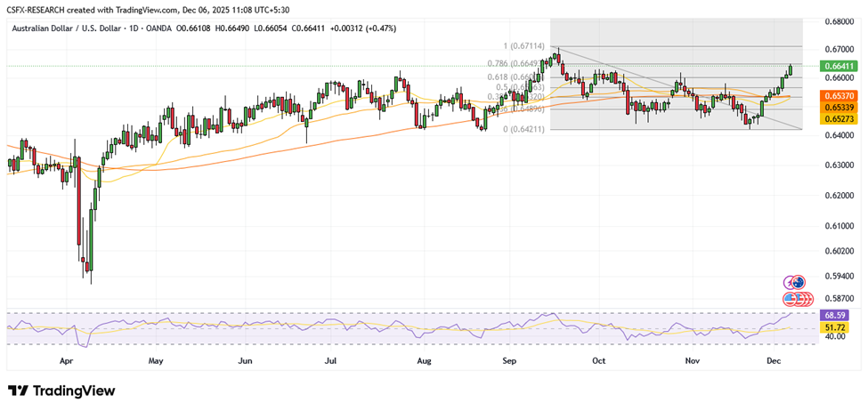Click the red moving average label 0.65370
The width and height of the screenshot is (868, 411).
click(840, 95)
